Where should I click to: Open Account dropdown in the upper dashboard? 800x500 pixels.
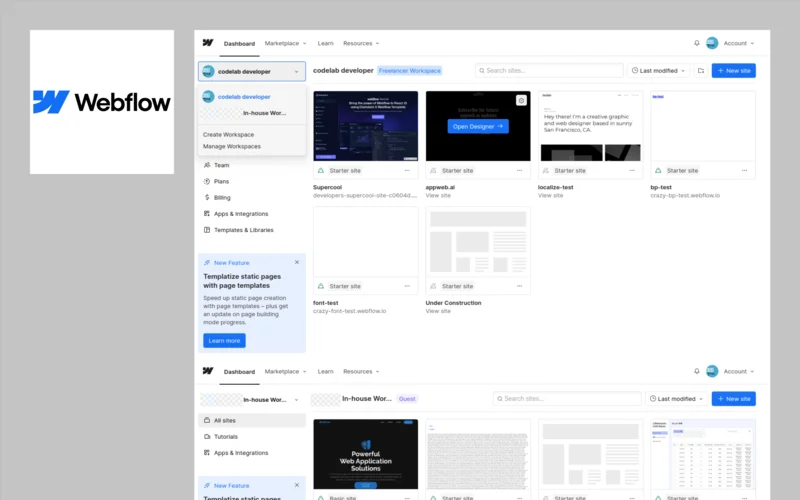pos(739,43)
